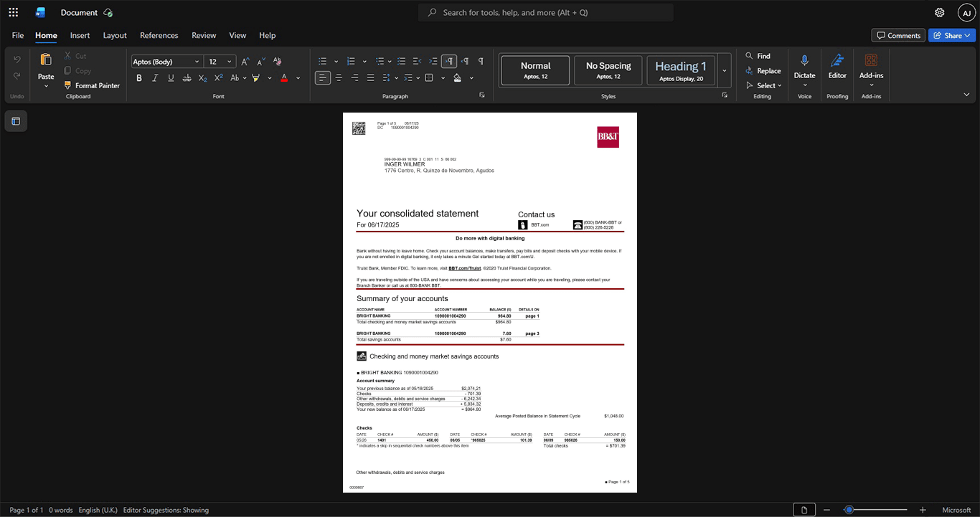
Task: Open AJ account profile
Action: point(967,12)
